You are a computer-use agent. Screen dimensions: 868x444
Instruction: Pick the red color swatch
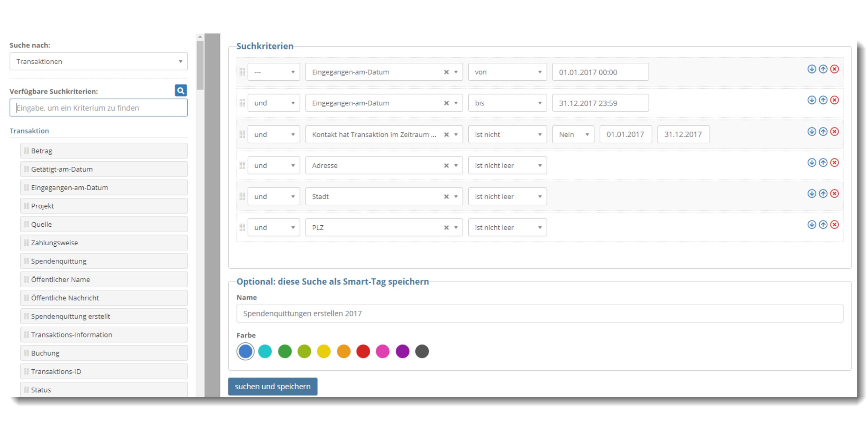click(x=363, y=351)
